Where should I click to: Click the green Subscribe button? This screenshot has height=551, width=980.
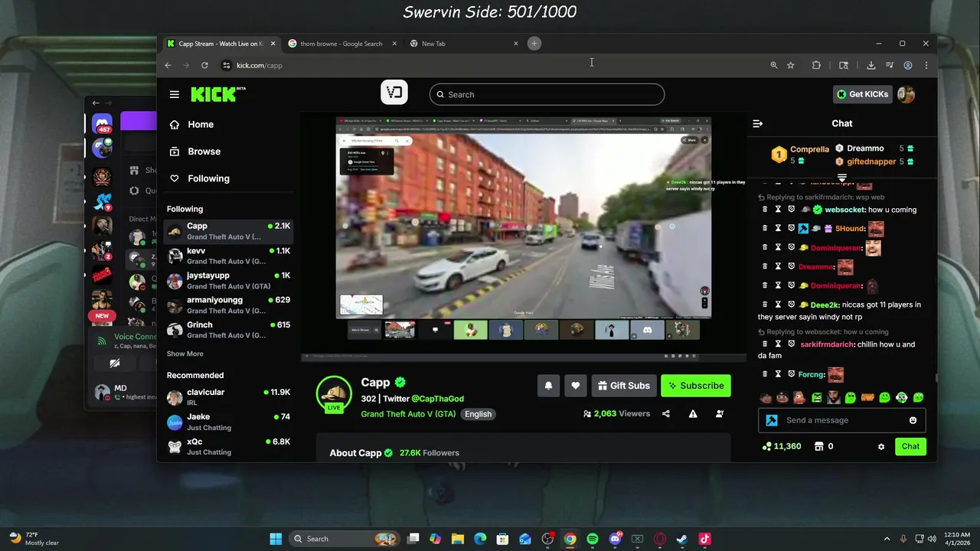pyautogui.click(x=696, y=386)
